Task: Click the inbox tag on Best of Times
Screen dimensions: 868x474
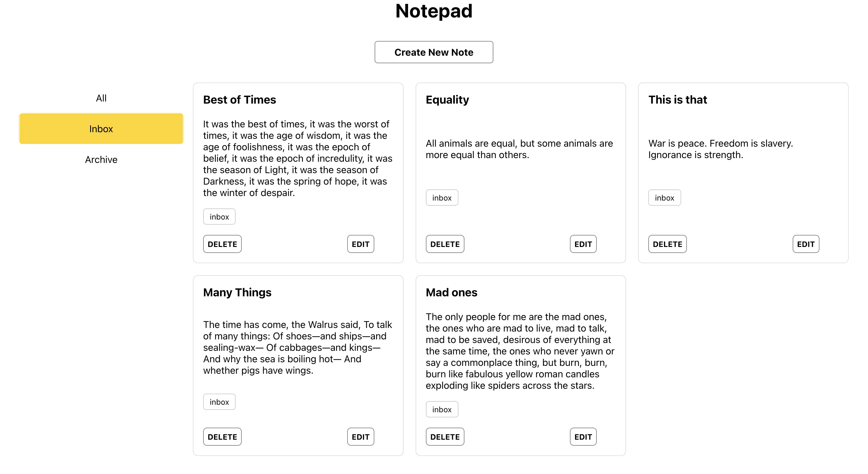Action: [219, 217]
